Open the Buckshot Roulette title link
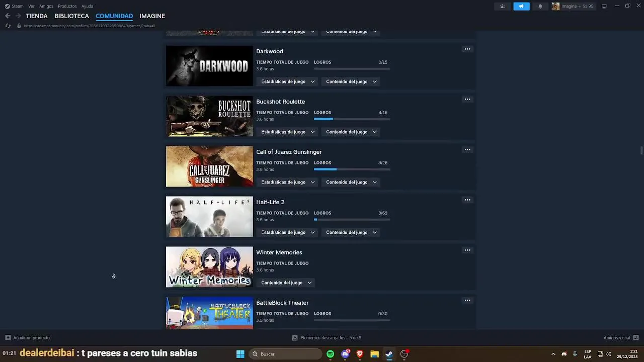The height and width of the screenshot is (362, 644). (280, 102)
